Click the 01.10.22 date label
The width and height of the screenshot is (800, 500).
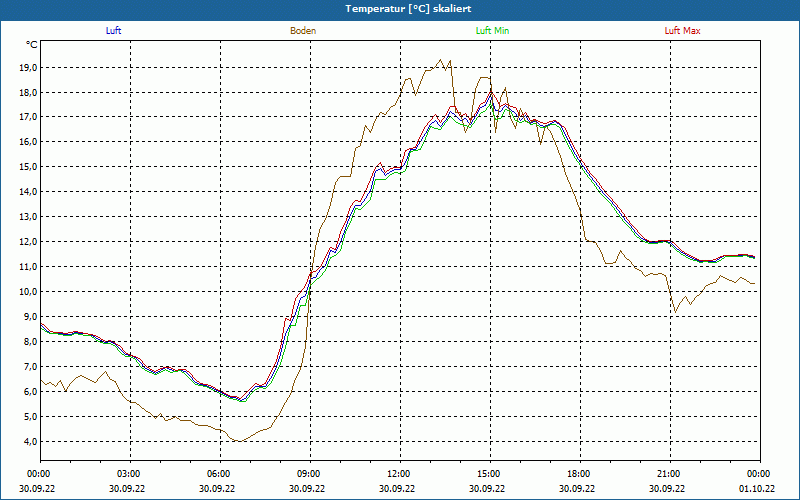757,488
